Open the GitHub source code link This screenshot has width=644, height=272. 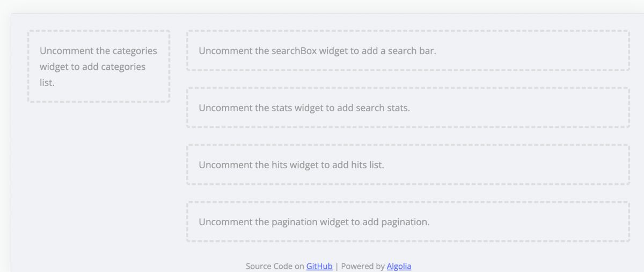pyautogui.click(x=319, y=266)
